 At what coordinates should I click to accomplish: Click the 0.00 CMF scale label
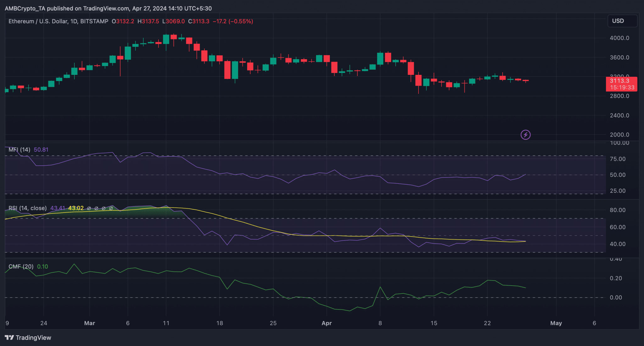616,298
